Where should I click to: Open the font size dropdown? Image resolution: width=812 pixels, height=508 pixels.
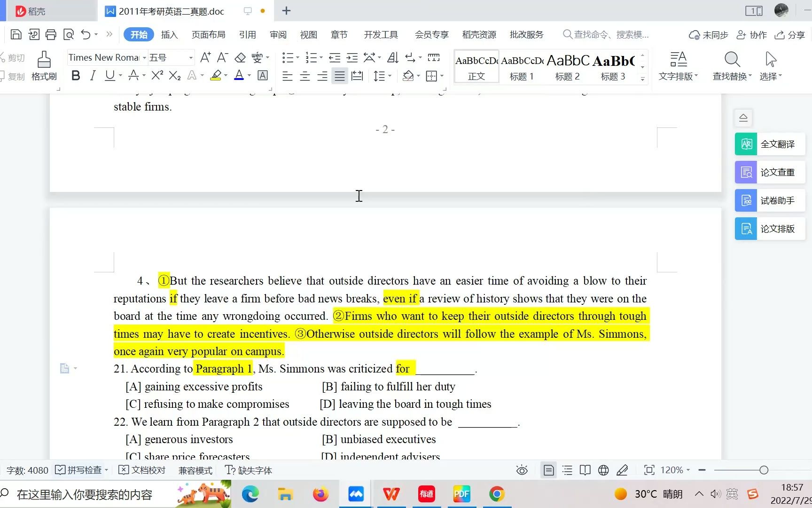pyautogui.click(x=191, y=57)
